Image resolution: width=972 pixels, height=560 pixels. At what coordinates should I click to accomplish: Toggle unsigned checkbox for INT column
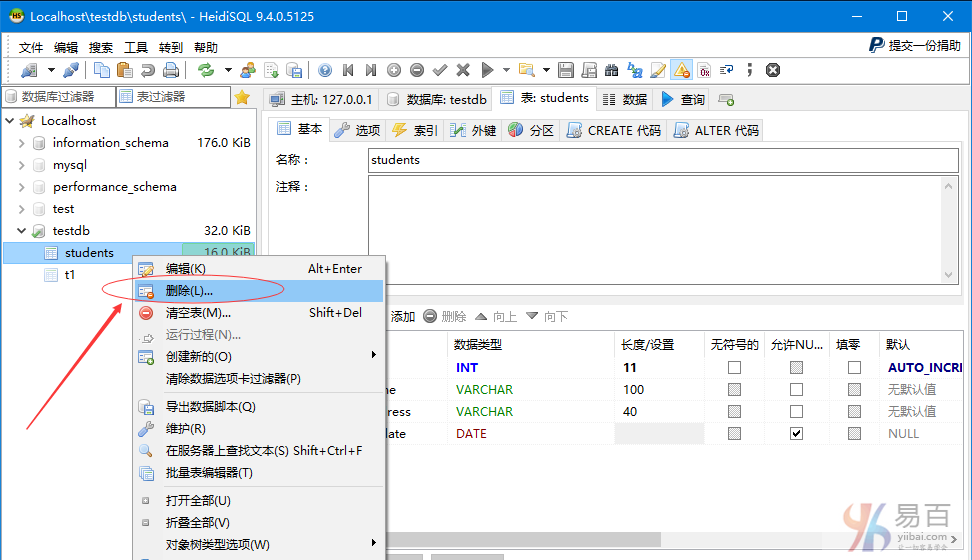tap(735, 368)
